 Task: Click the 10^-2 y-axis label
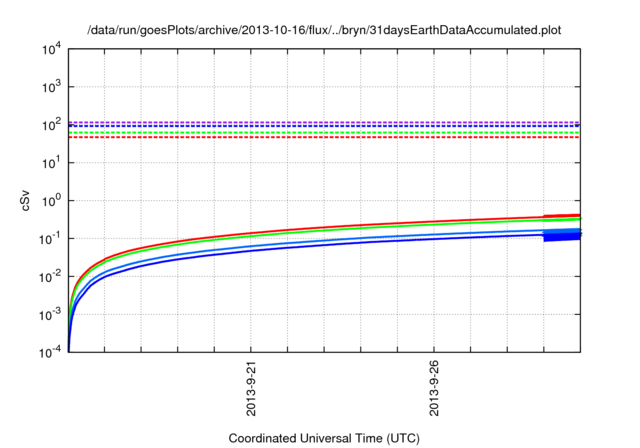50,276
